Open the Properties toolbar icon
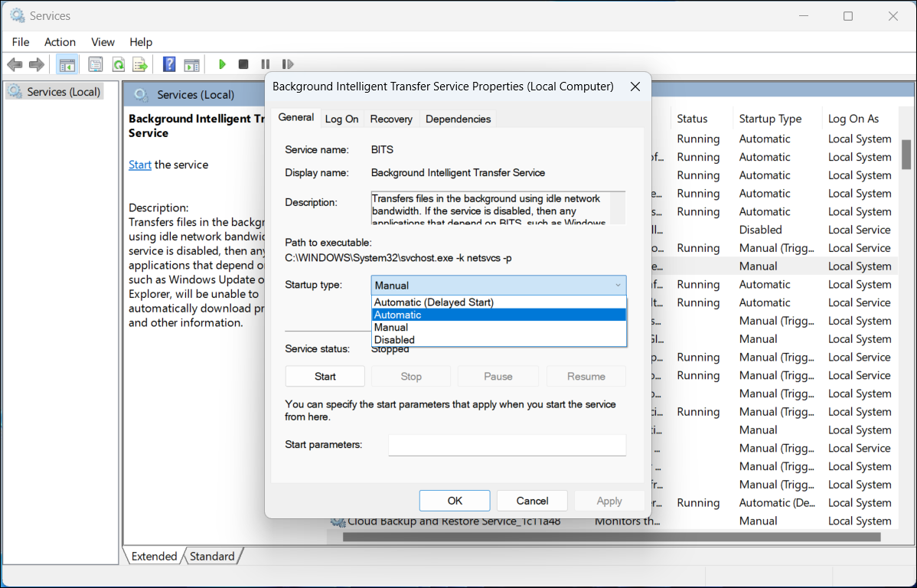 (96, 64)
